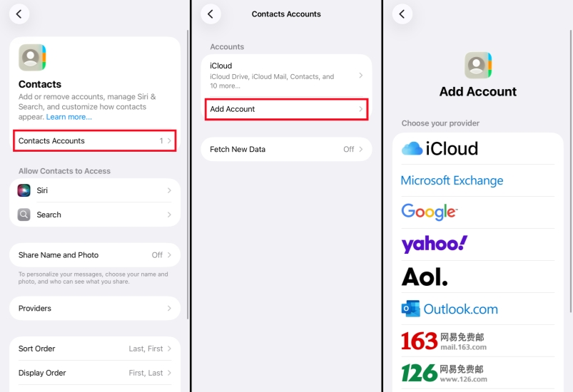Tap the 'First, Last' display value
The width and height of the screenshot is (573, 392).
coord(146,373)
